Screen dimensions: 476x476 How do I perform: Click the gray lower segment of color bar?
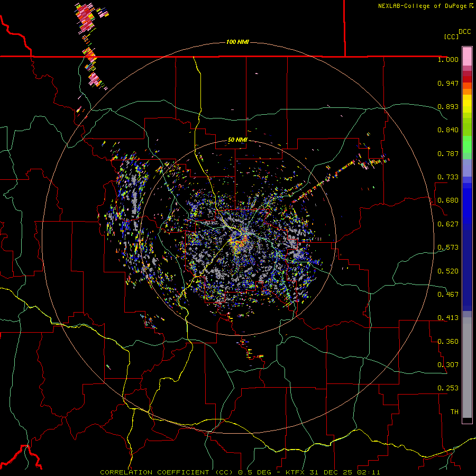click(x=467, y=368)
